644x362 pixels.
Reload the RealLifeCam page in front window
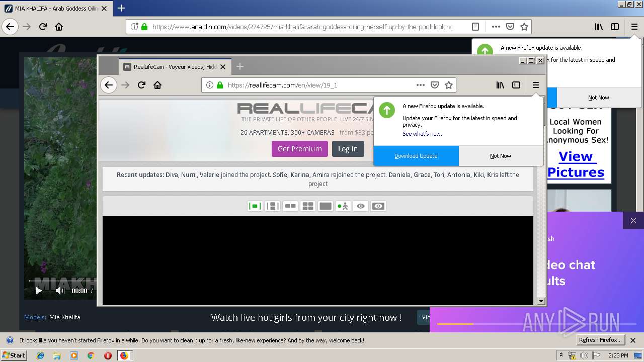coord(141,85)
